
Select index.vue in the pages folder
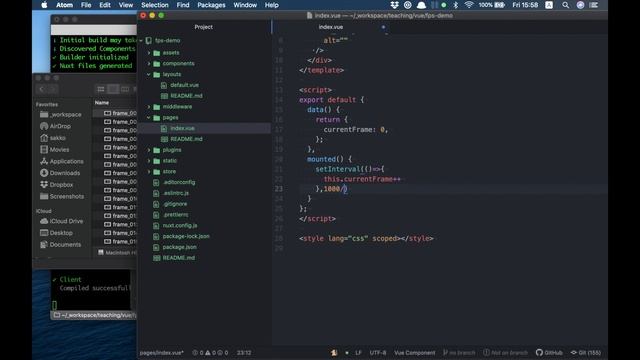click(182, 128)
